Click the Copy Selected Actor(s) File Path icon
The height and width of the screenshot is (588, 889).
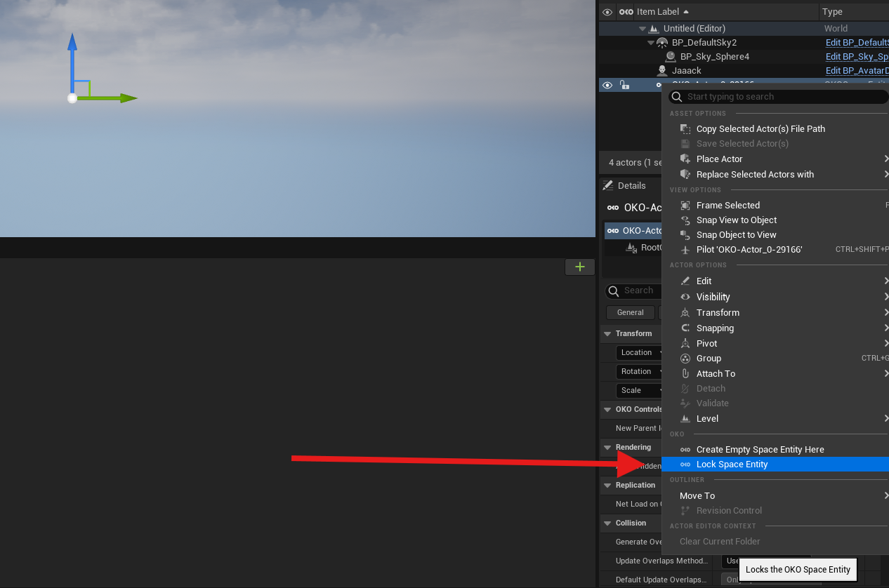tap(685, 129)
